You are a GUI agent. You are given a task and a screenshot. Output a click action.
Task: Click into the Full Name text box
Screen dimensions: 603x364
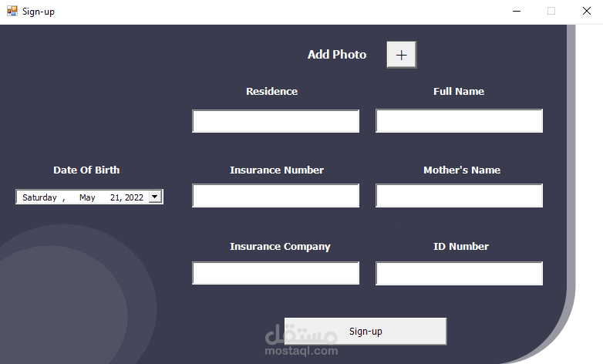click(459, 121)
